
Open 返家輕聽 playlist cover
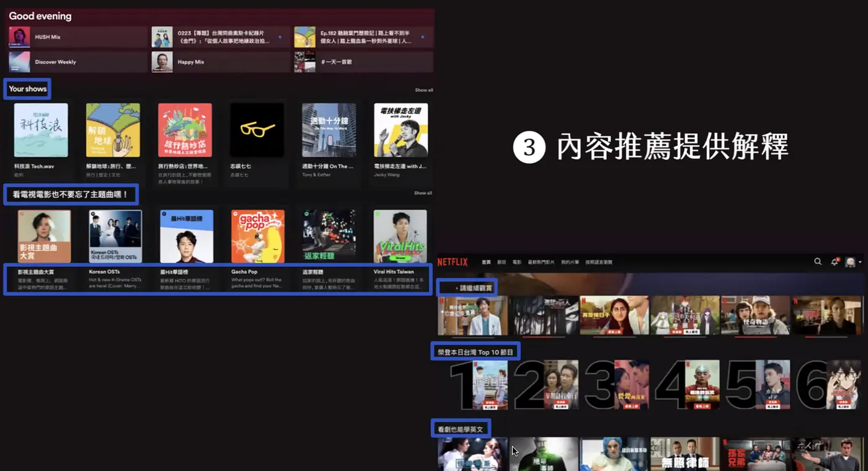pyautogui.click(x=329, y=236)
